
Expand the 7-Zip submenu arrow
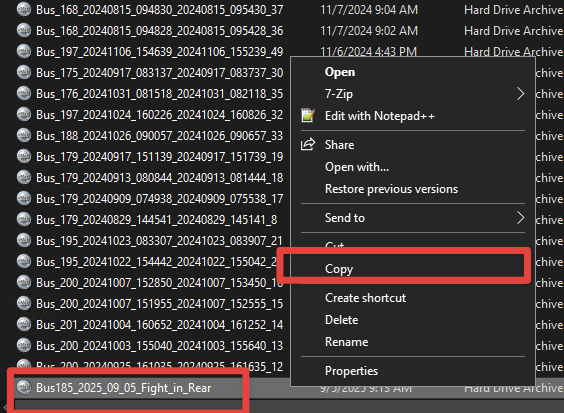pos(520,94)
